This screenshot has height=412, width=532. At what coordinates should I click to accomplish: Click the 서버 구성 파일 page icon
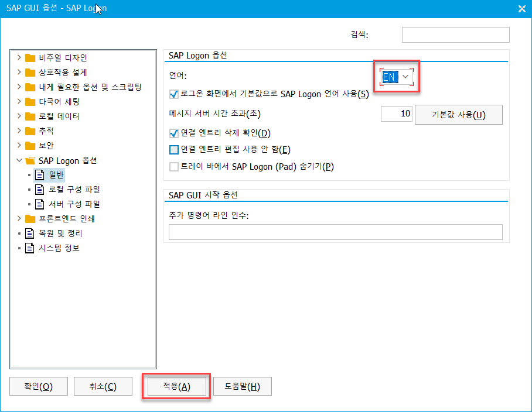40,204
